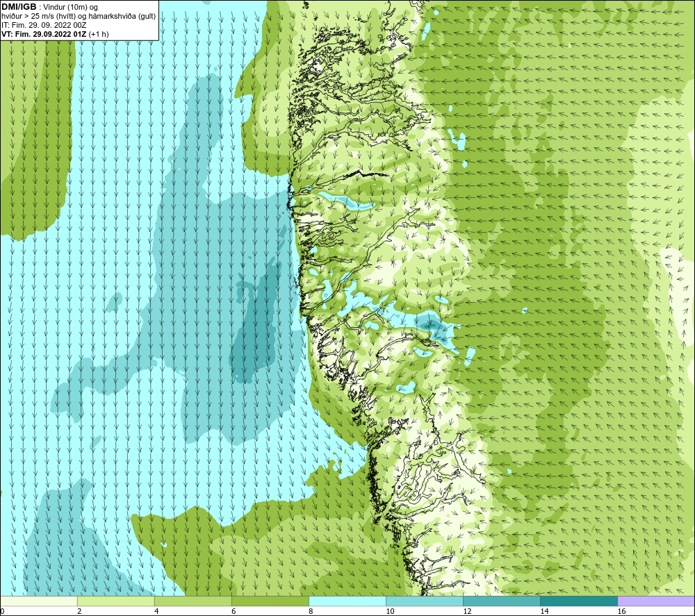
Task: Click the 0–2 m/s pale yellow legend swatch
Action: (38, 601)
